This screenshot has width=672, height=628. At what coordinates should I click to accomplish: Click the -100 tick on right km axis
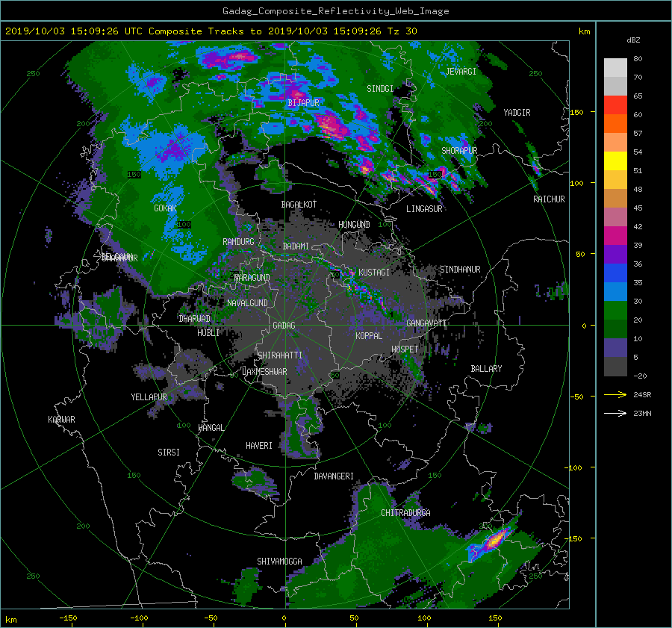[x=575, y=467]
